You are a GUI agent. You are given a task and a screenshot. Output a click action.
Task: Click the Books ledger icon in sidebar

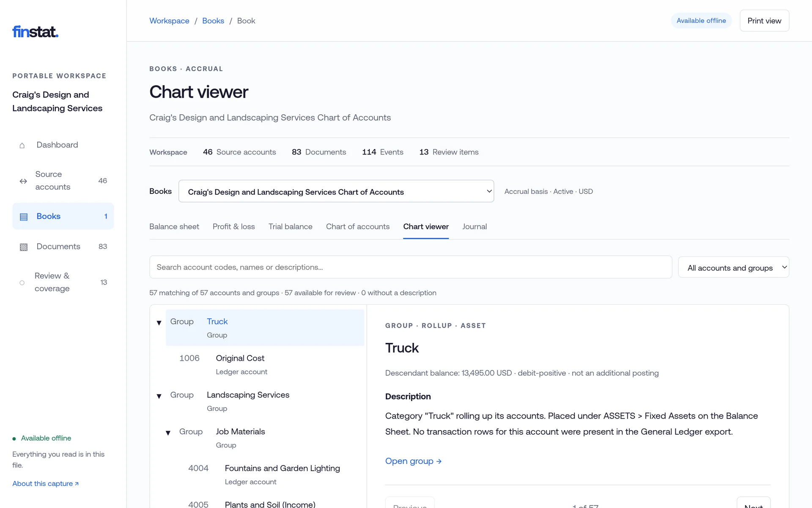(x=24, y=217)
